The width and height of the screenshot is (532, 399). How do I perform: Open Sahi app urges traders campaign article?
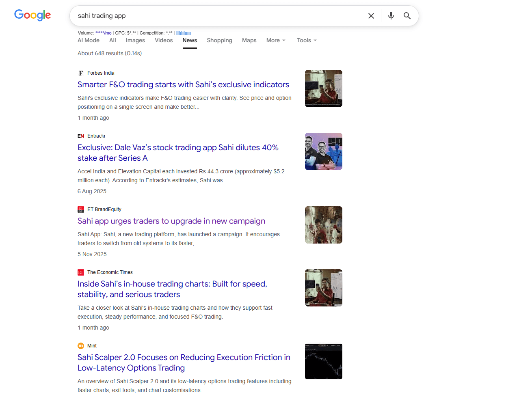coord(171,221)
